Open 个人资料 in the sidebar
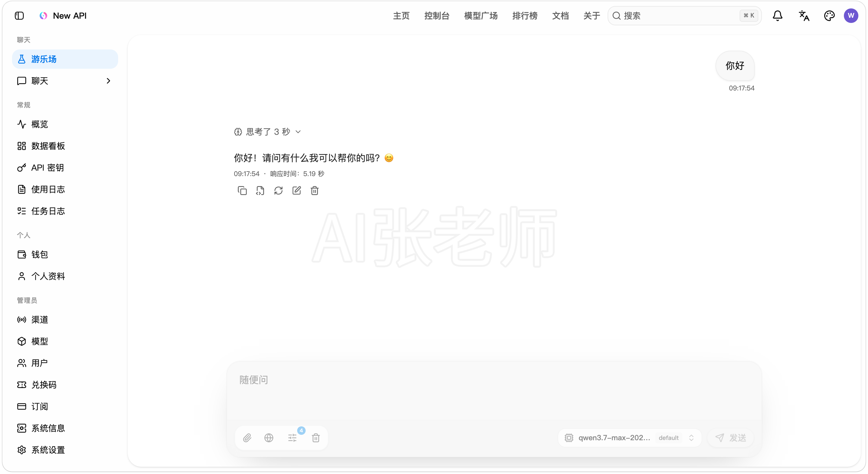868x474 pixels. click(x=65, y=276)
